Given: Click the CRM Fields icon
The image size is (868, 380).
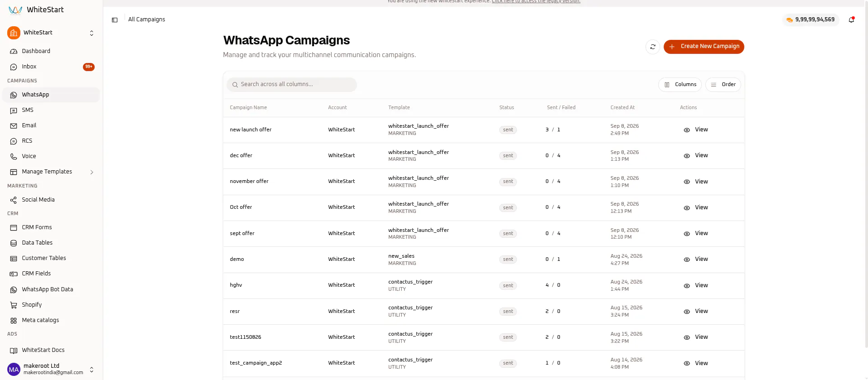Looking at the screenshot, I should [14, 274].
